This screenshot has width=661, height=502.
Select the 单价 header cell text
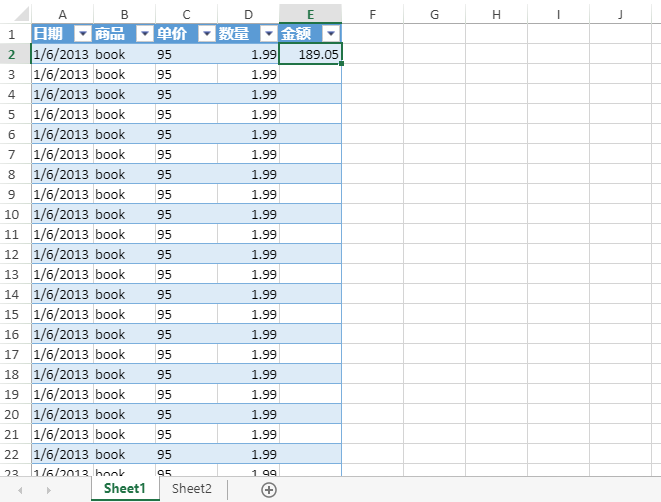[172, 33]
